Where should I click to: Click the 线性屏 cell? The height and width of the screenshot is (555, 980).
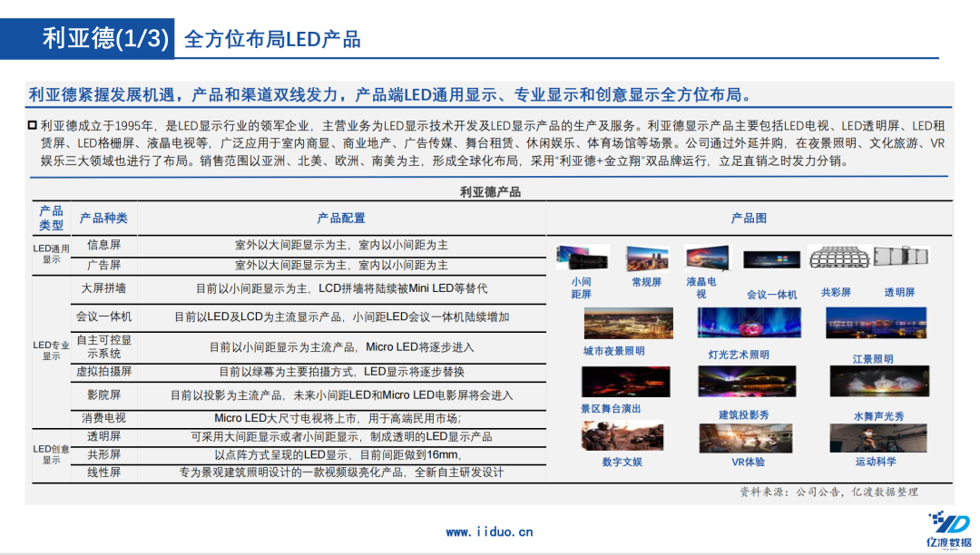pyautogui.click(x=103, y=472)
